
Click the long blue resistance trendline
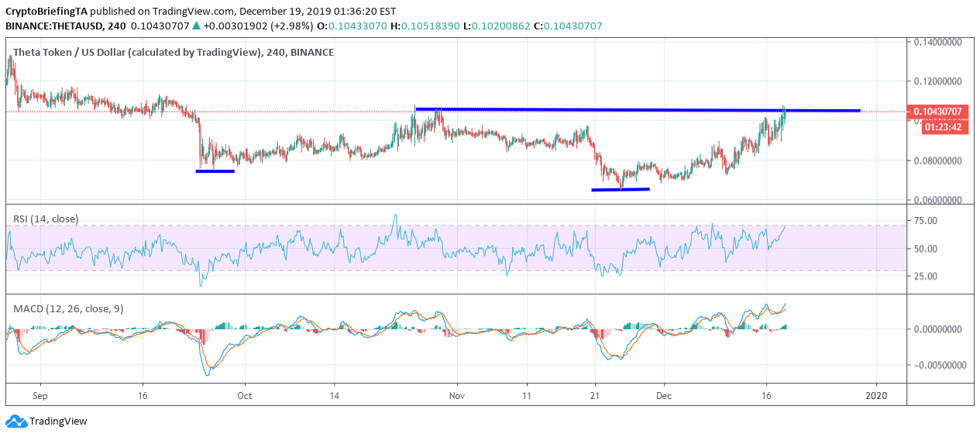coord(638,110)
